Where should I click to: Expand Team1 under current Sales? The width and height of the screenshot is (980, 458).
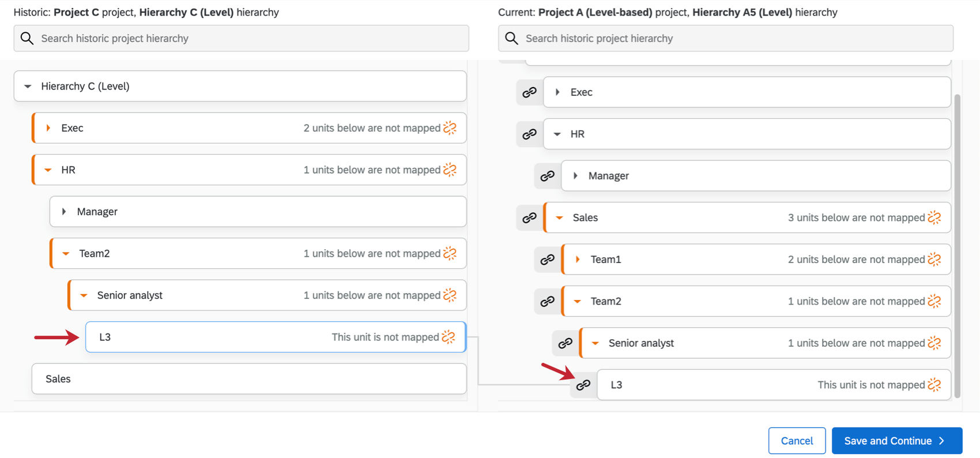tap(578, 260)
